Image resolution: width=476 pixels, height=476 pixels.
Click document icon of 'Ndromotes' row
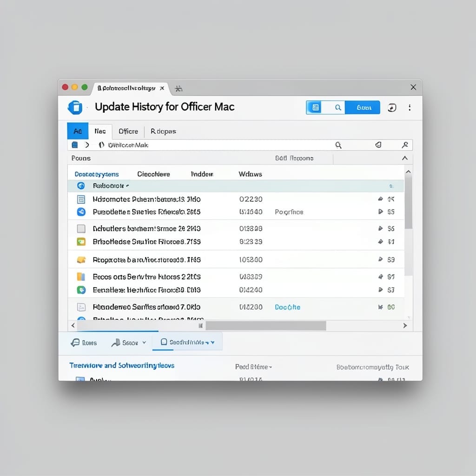click(x=81, y=199)
